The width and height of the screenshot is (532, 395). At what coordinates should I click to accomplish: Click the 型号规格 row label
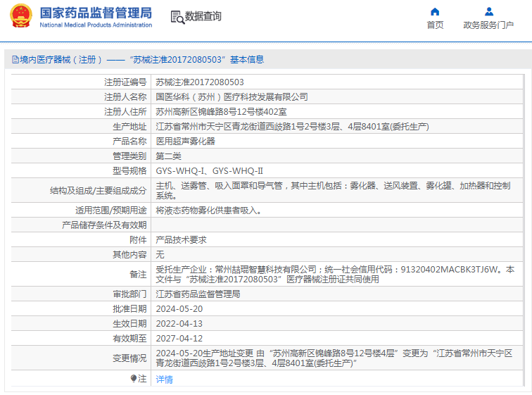pyautogui.click(x=129, y=170)
